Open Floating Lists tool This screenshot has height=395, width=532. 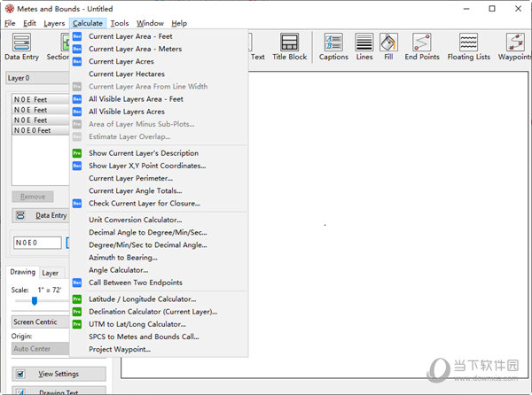click(x=468, y=47)
